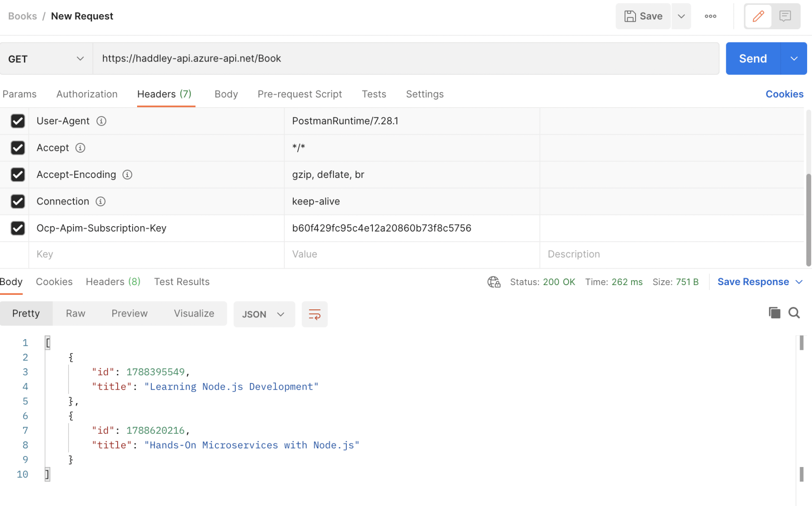Open the comments panel icon
The image size is (812, 506).
click(x=785, y=16)
